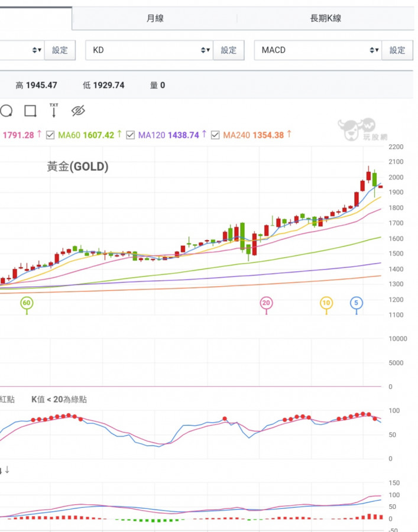Disable the MA240 moving average checkbox

[215, 135]
